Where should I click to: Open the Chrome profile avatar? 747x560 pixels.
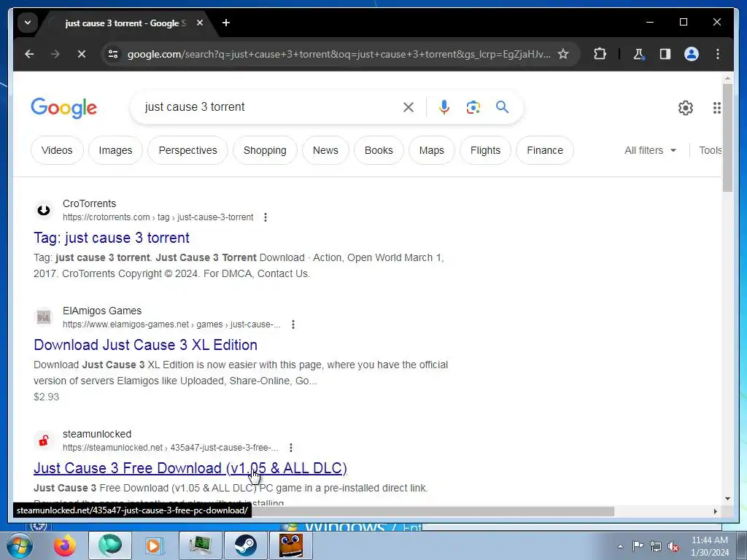pyautogui.click(x=692, y=54)
